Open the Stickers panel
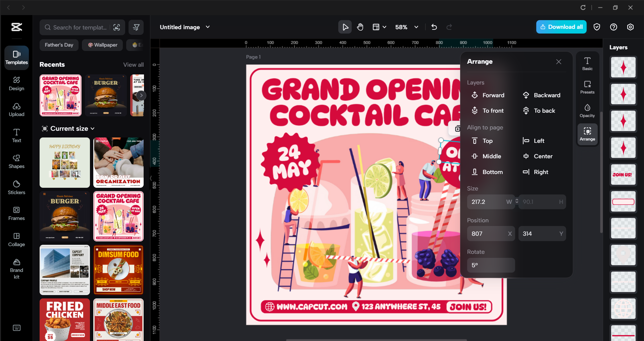The height and width of the screenshot is (341, 644). (x=16, y=187)
